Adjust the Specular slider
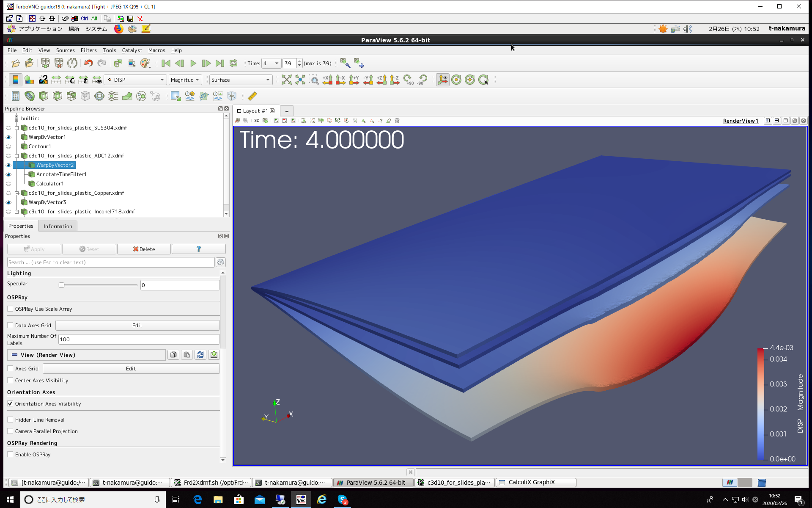812x508 pixels. [98, 285]
